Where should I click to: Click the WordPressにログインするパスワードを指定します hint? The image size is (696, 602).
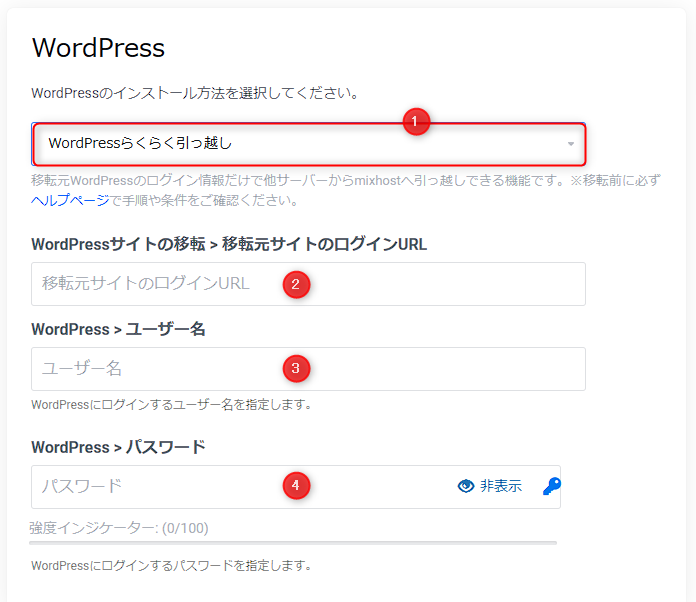(x=171, y=566)
